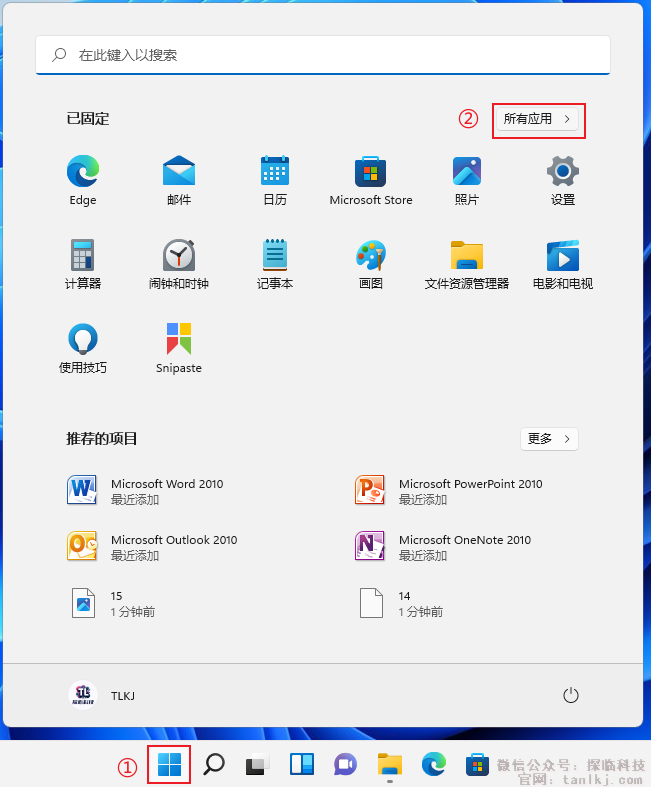Launch the 计算器 calculator app
651x787 pixels.
(83, 265)
